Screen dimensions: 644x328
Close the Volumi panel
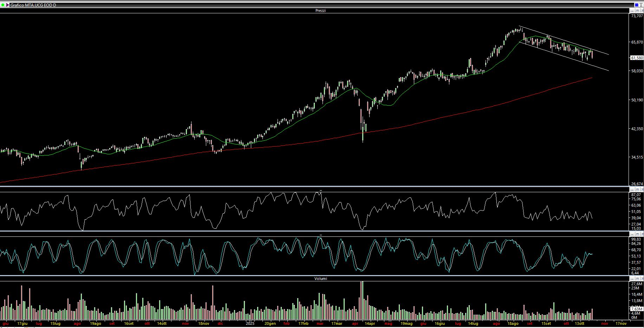642,279
